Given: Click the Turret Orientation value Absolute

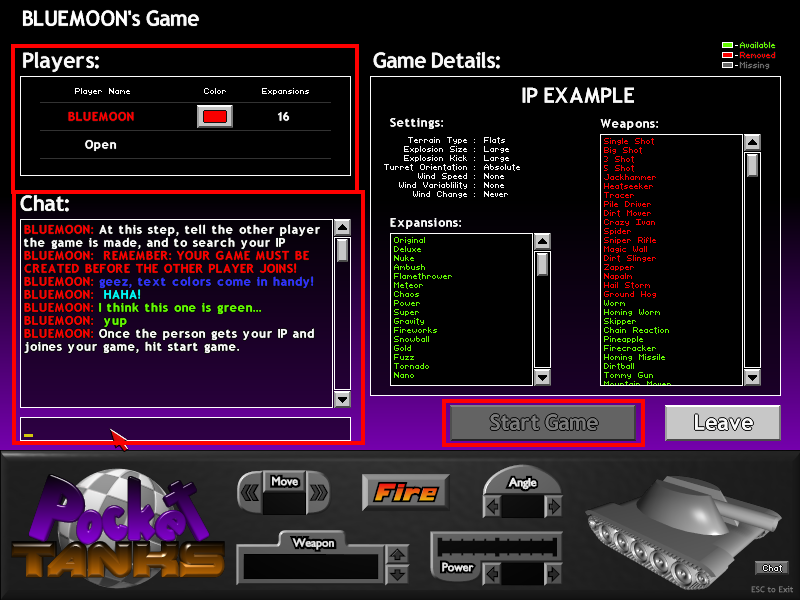Looking at the screenshot, I should tap(502, 167).
